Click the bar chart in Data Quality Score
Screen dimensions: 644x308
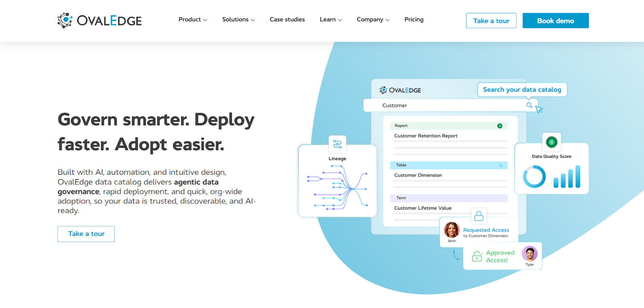point(567,177)
